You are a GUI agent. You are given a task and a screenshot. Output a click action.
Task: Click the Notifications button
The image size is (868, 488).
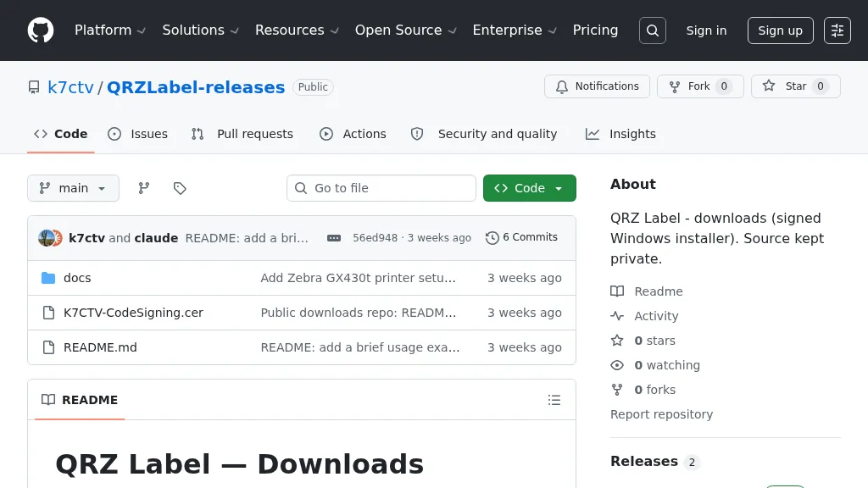[597, 86]
